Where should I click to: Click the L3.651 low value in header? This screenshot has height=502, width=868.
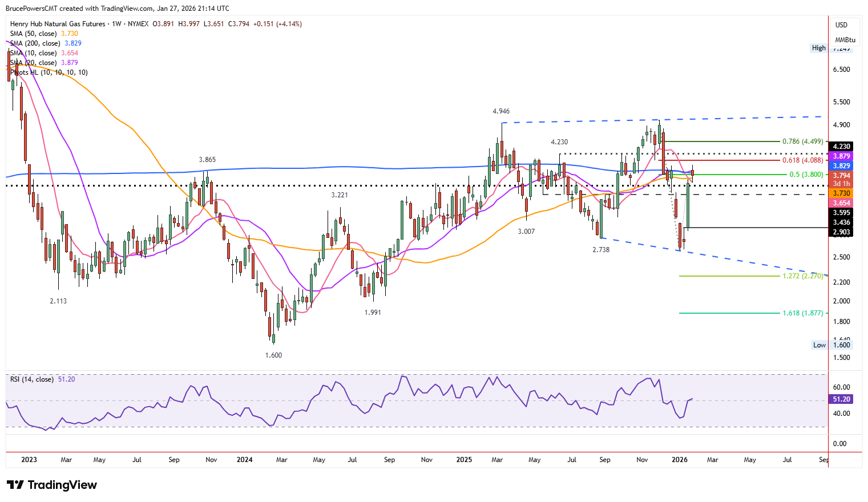pyautogui.click(x=214, y=24)
